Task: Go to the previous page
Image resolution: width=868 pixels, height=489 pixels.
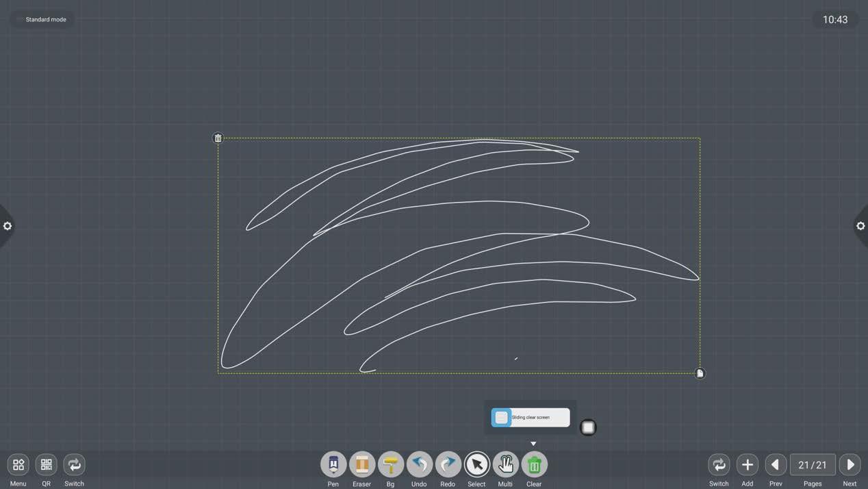Action: 776,464
